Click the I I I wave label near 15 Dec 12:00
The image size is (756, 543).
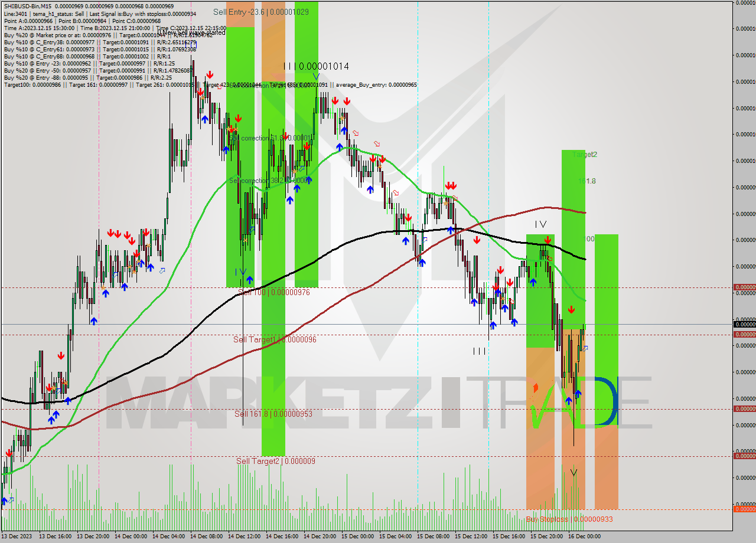479,351
